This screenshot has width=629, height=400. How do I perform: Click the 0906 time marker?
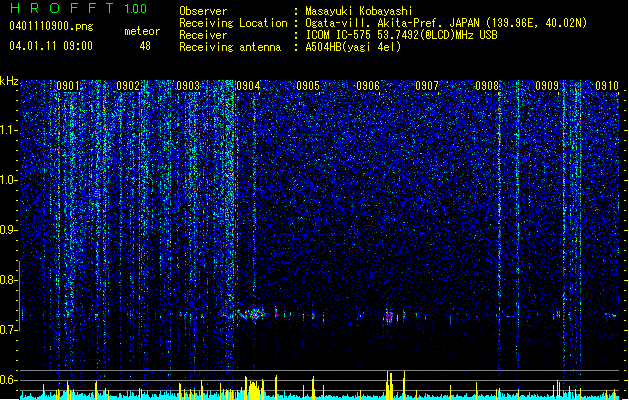(x=368, y=86)
